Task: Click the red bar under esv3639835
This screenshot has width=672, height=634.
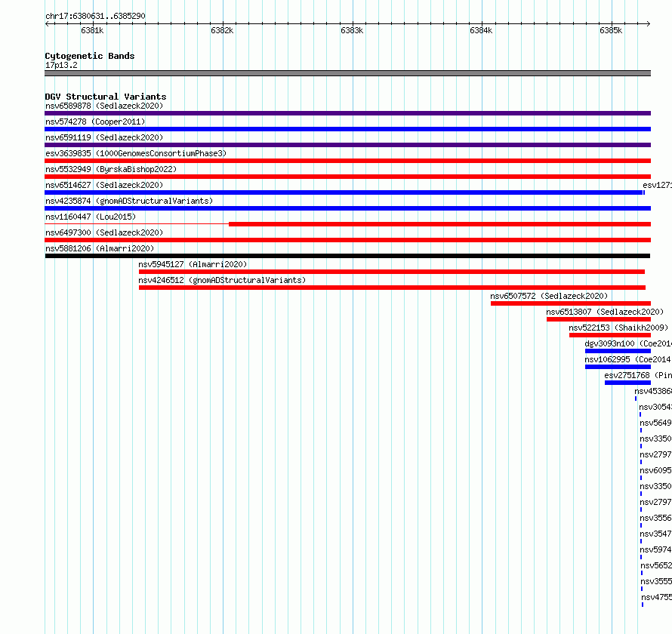Action: pos(347,161)
